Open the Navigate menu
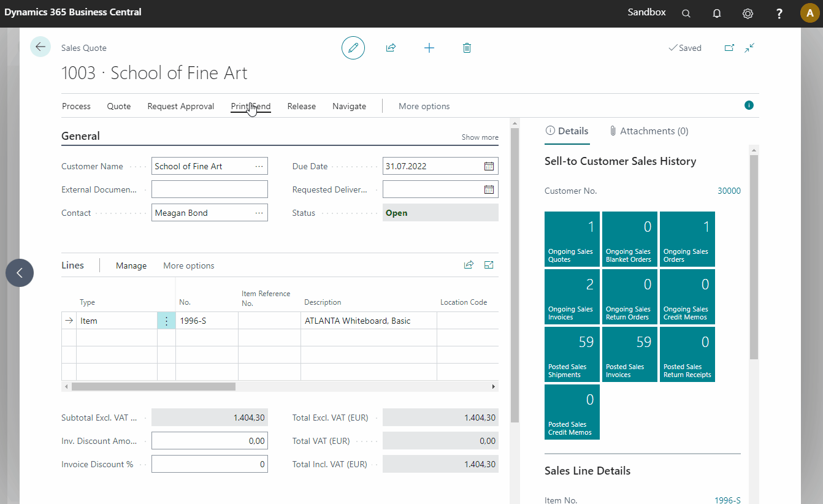The image size is (823, 504). pyautogui.click(x=350, y=106)
